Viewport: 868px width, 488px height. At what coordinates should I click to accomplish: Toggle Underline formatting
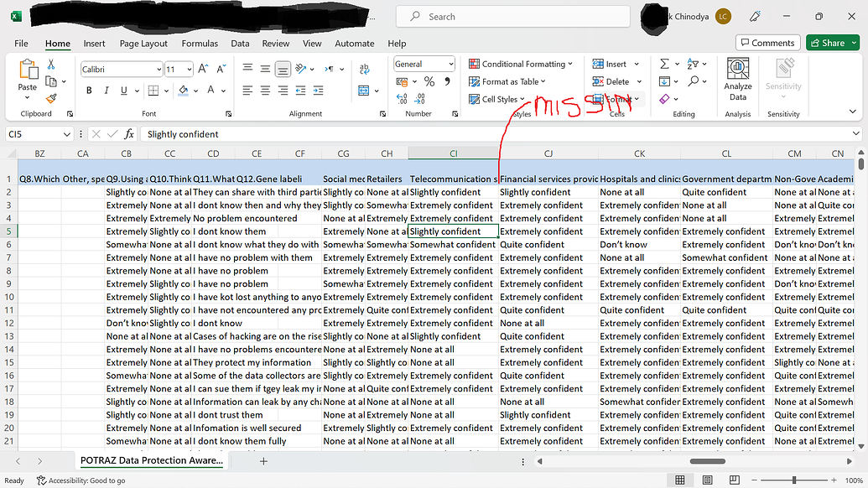click(x=122, y=90)
